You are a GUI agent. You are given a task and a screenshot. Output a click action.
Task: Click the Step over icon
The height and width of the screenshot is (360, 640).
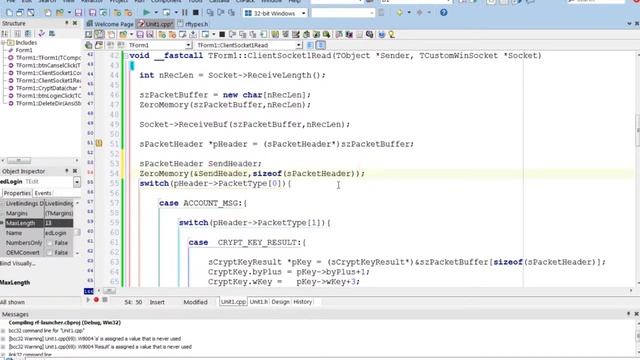coord(221,13)
